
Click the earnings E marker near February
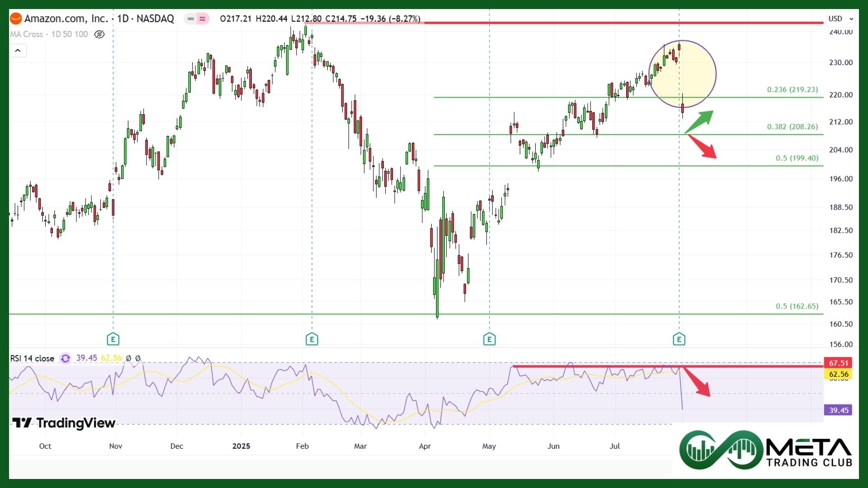(311, 339)
